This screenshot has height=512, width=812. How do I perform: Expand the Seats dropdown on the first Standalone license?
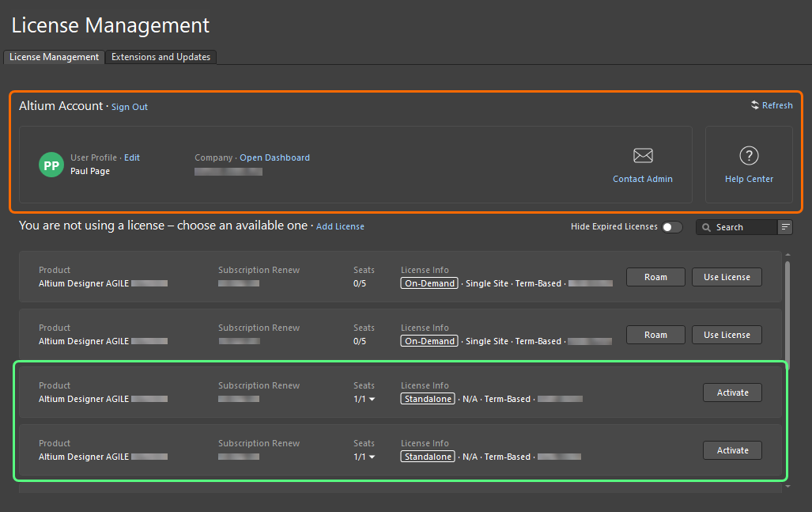coord(372,399)
